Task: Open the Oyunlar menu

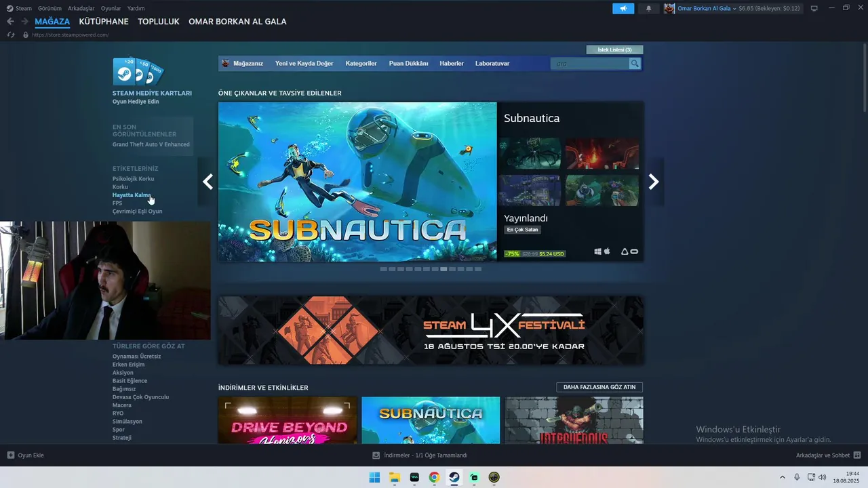Action: point(111,8)
